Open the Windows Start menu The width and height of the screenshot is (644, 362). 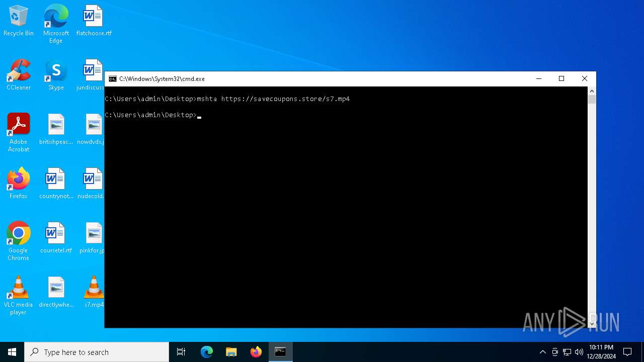point(12,352)
